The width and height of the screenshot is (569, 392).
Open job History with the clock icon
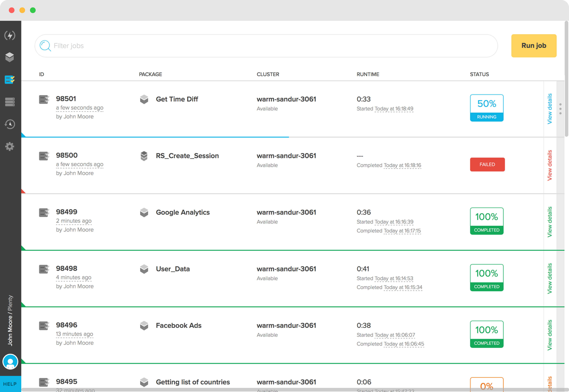10,124
